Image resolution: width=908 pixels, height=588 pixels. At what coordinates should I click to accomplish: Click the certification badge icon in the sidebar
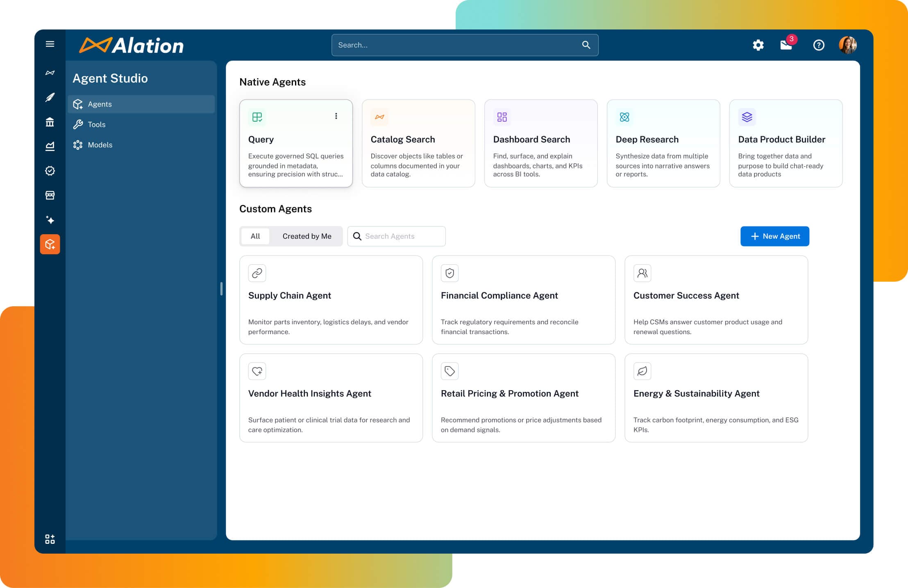[x=50, y=171]
